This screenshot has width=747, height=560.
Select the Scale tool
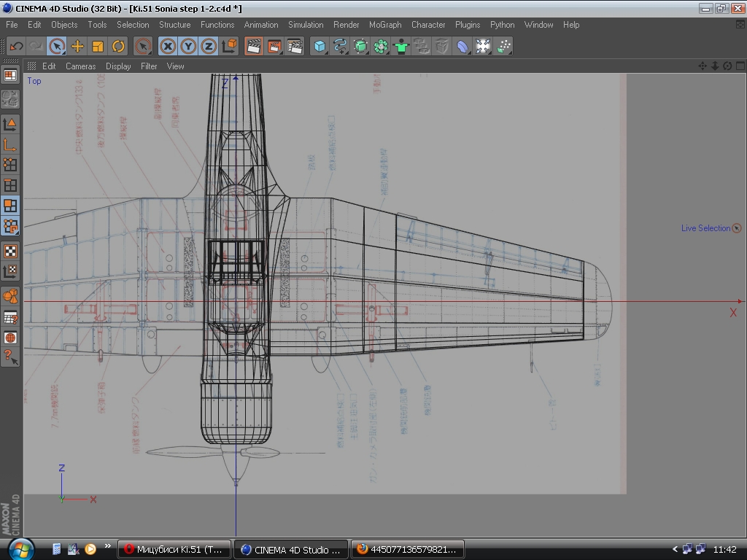pos(98,47)
